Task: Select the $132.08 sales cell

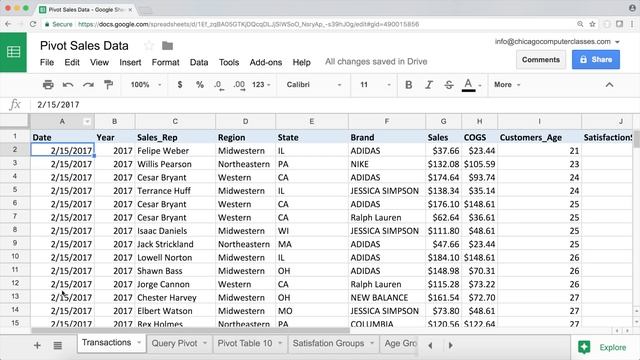Action: point(444,164)
